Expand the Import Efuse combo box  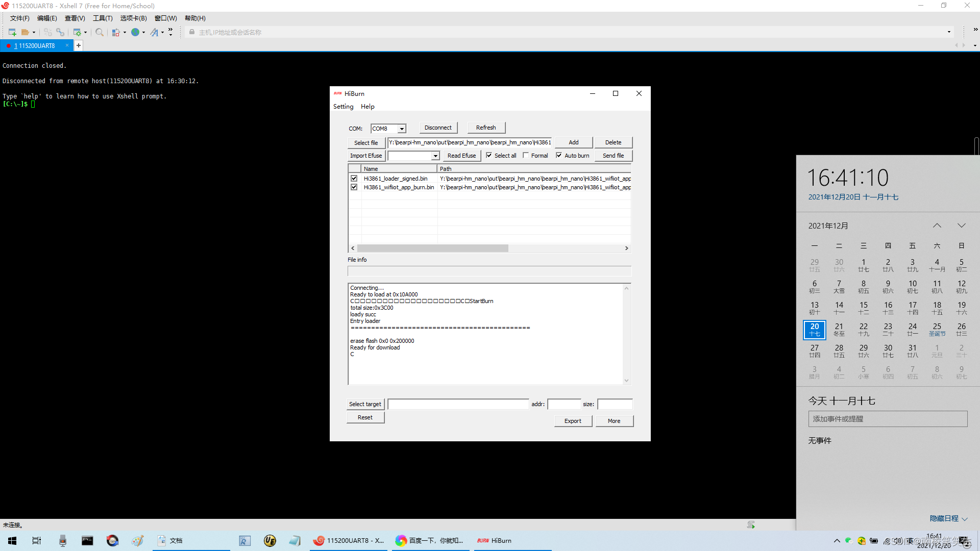tap(435, 156)
